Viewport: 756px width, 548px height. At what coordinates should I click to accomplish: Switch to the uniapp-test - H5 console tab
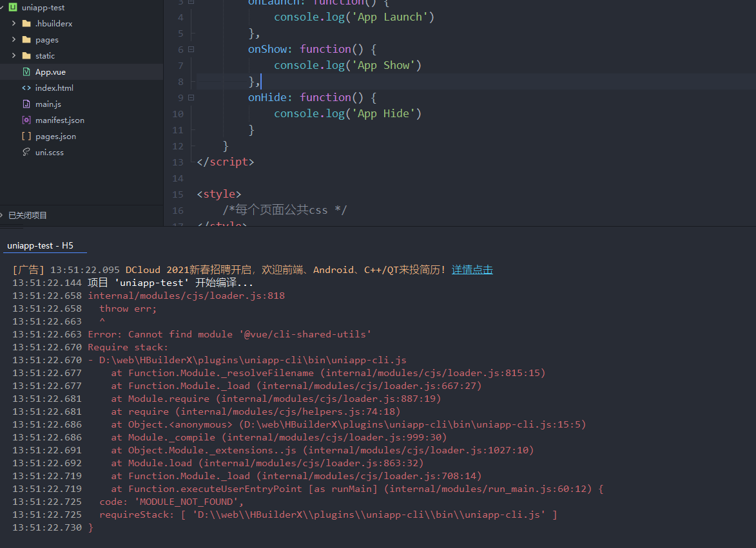(x=40, y=246)
